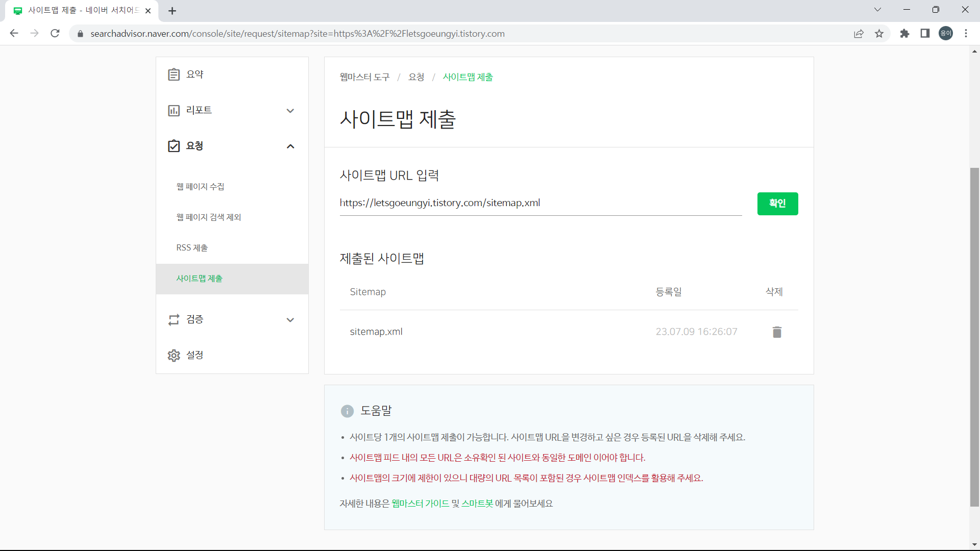Collapse the 요청 section chevron
The width and height of the screenshot is (980, 551).
point(290,146)
